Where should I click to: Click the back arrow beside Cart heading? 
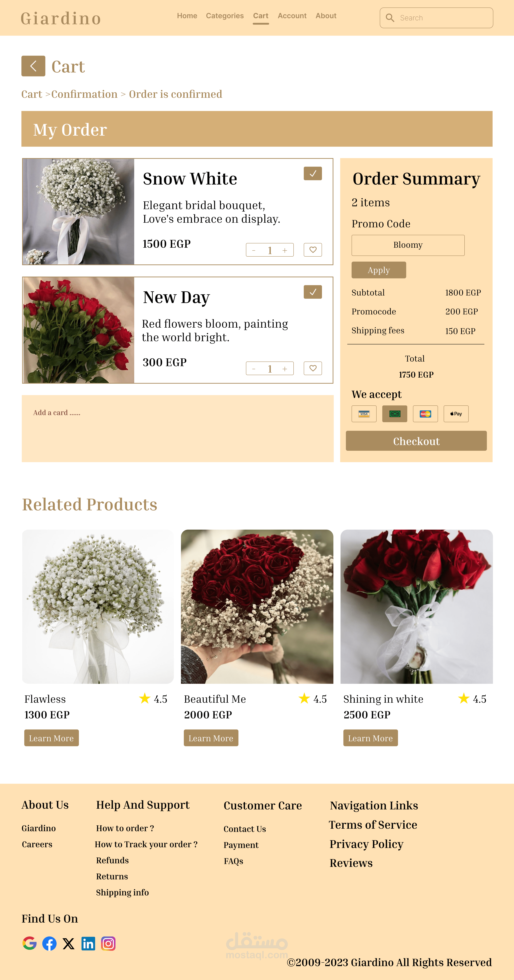pos(33,66)
